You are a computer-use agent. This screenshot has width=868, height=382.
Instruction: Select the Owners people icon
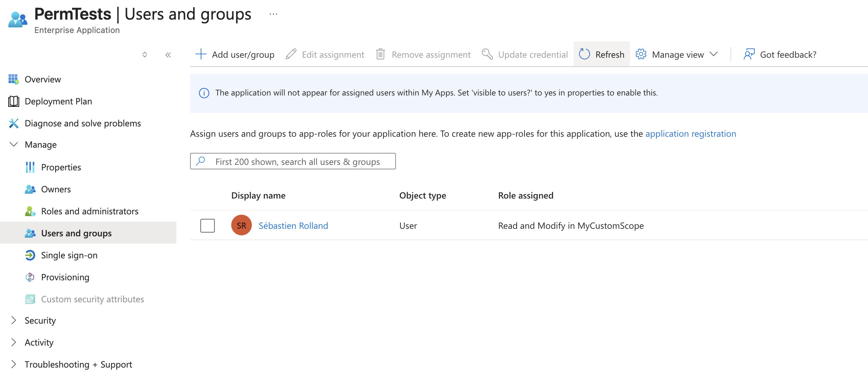30,189
